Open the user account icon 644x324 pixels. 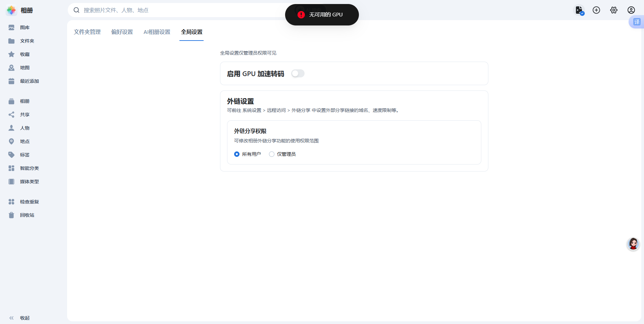631,10
